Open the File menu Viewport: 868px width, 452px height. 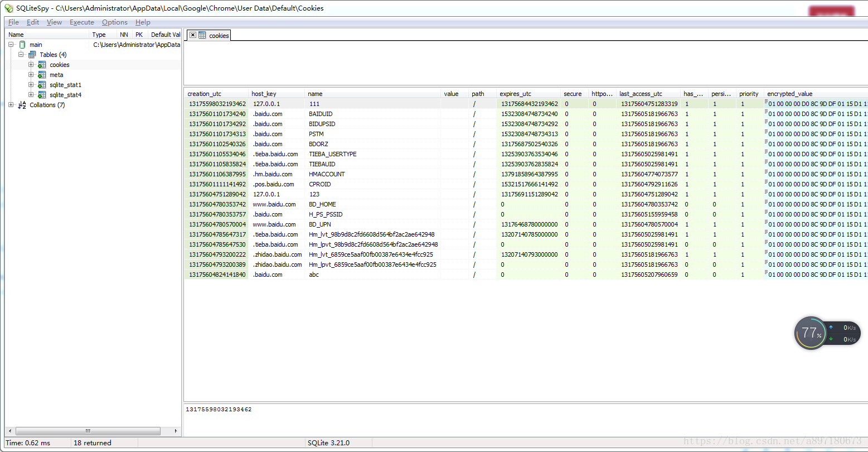pos(14,22)
